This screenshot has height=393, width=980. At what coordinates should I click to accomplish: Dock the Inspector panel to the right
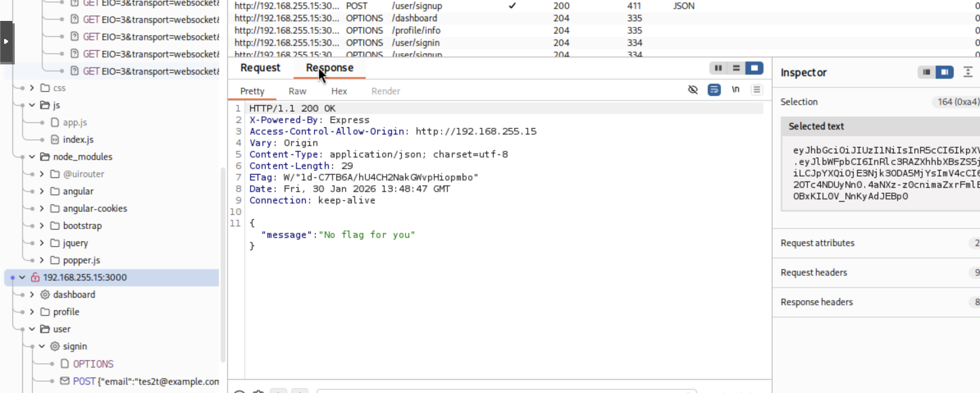[x=944, y=72]
